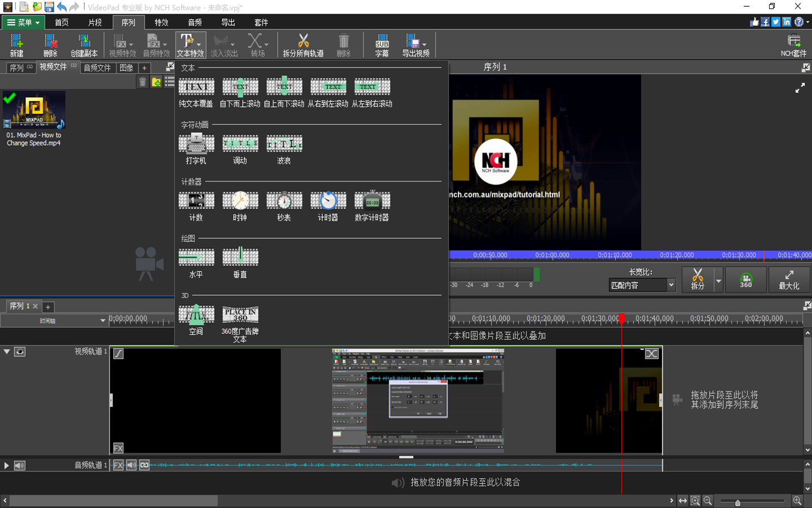
Task: Switch to the 首页 ribbon tab
Action: (x=61, y=23)
